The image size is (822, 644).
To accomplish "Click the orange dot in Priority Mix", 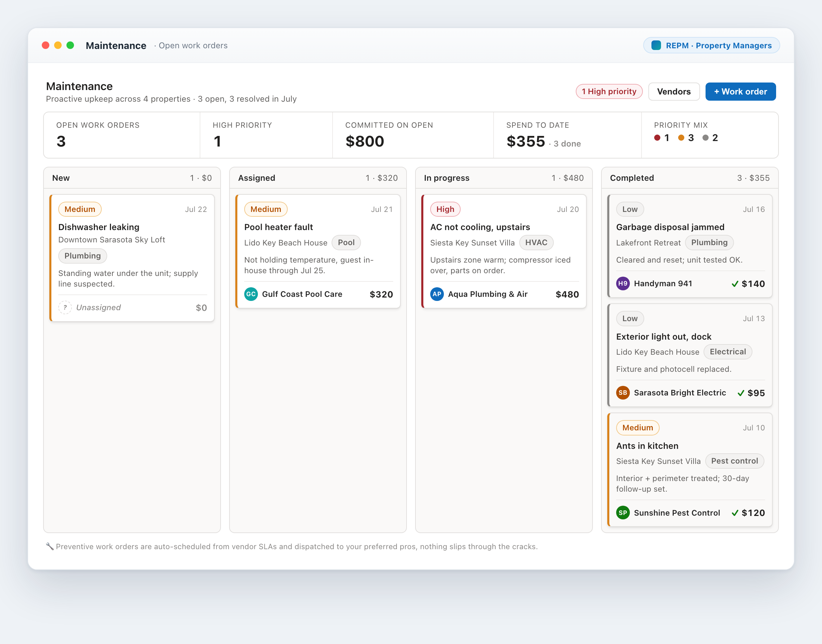I will coord(681,138).
